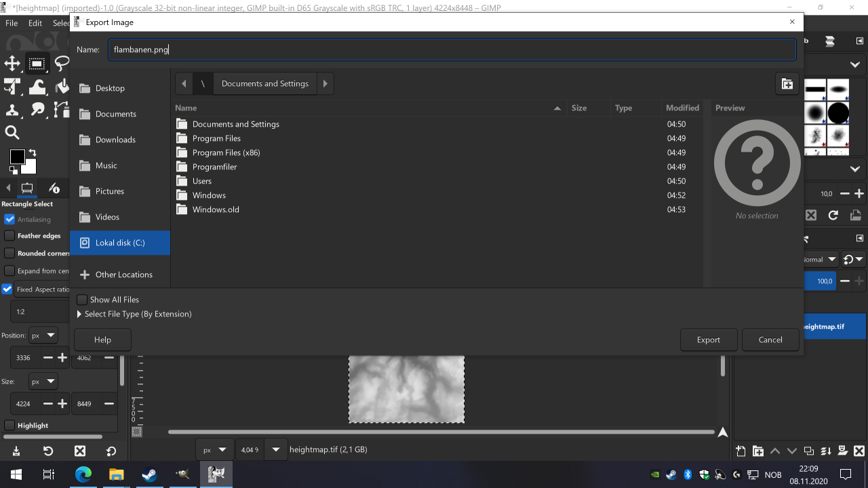Open the File menu
The image size is (868, 488).
[12, 23]
